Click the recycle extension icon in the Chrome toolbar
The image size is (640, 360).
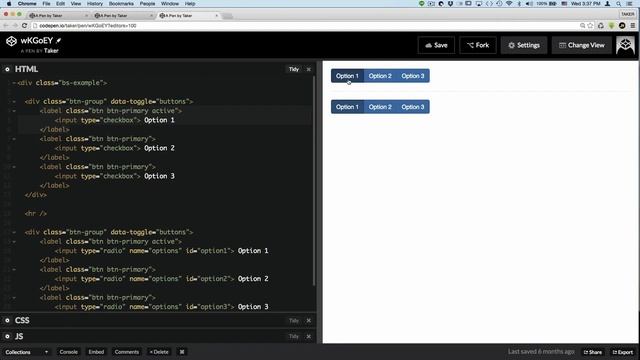(x=601, y=26)
